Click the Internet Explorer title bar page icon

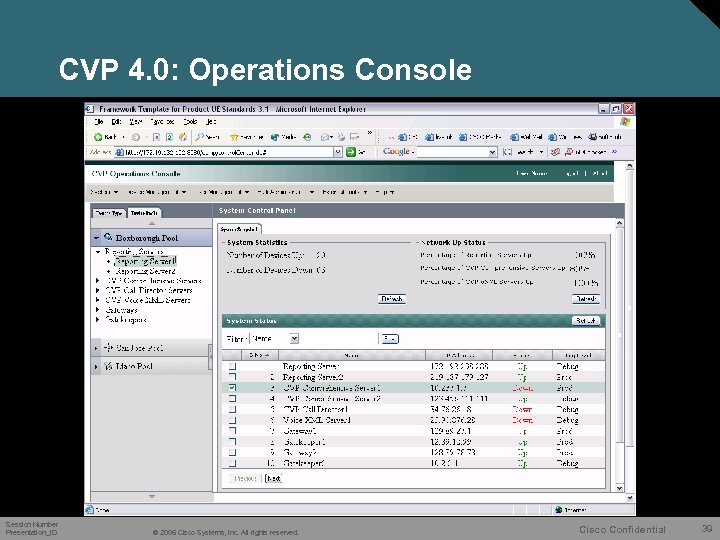tap(90, 109)
